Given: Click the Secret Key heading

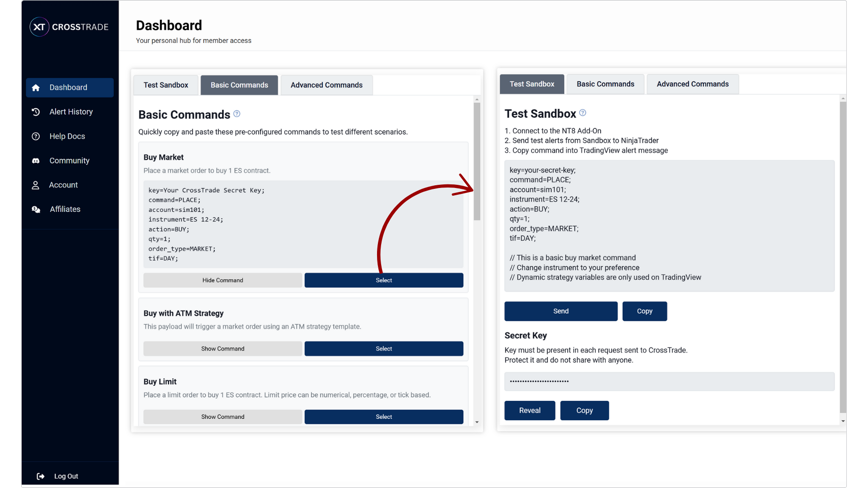Looking at the screenshot, I should tap(526, 336).
